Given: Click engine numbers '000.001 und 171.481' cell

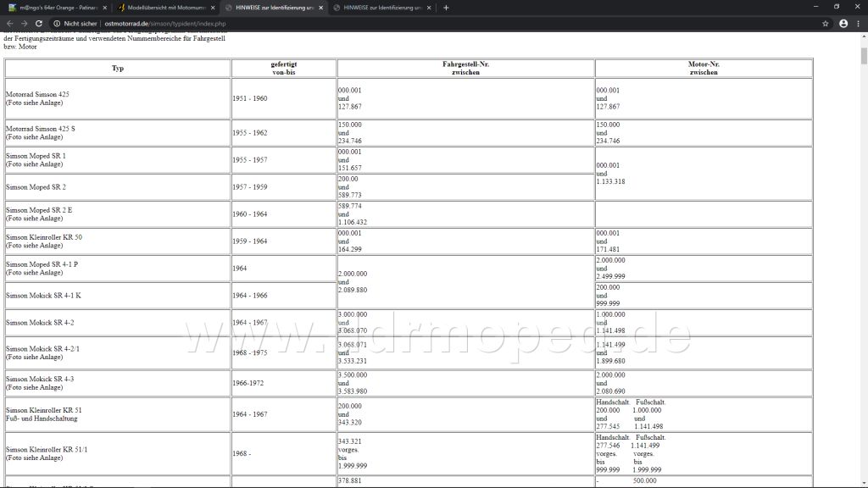Looking at the screenshot, I should point(704,241).
